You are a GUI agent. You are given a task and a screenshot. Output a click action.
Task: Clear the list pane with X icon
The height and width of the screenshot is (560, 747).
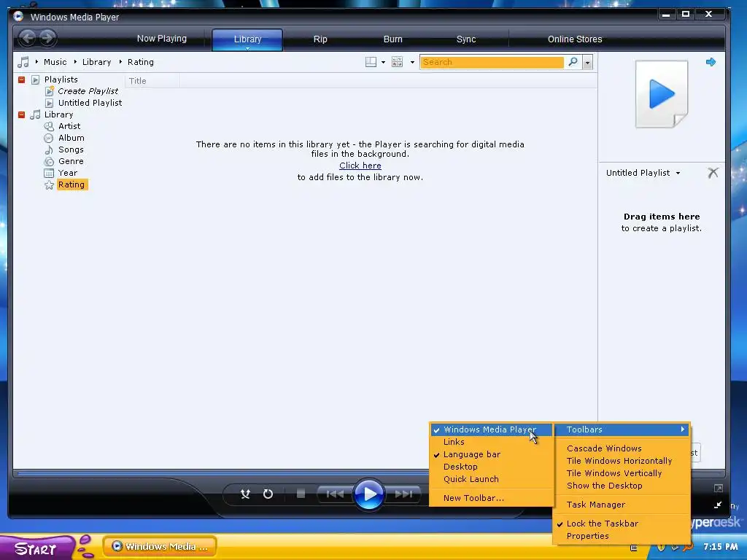coord(713,172)
